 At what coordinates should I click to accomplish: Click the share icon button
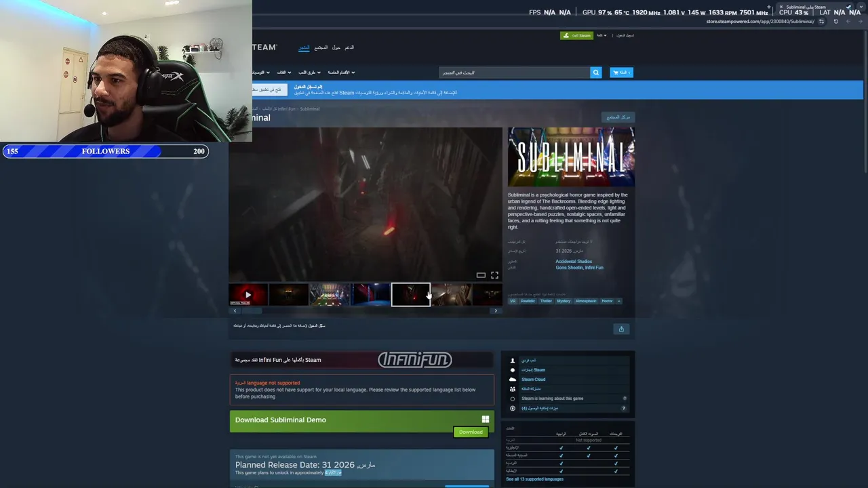point(621,329)
